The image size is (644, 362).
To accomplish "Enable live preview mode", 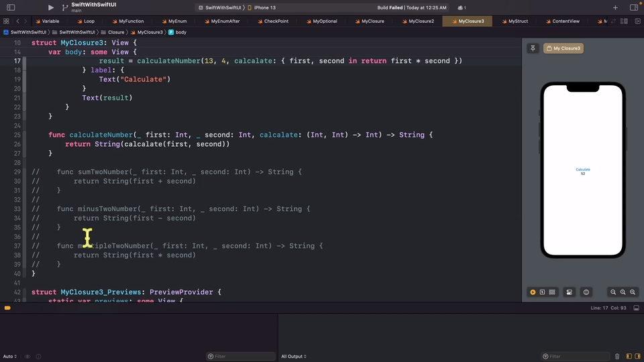I will click(x=533, y=292).
